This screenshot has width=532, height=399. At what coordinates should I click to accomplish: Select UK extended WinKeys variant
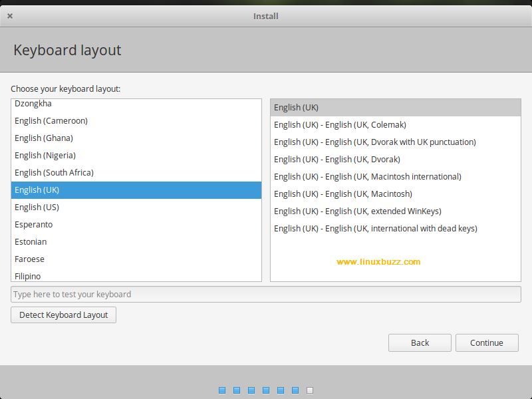pos(396,211)
